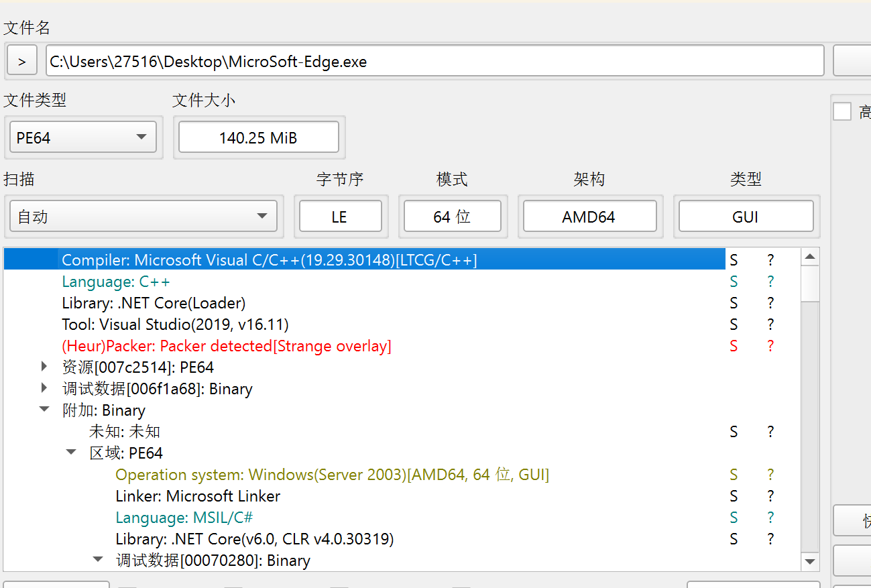Click the LE endianness button
871x588 pixels.
(x=340, y=217)
